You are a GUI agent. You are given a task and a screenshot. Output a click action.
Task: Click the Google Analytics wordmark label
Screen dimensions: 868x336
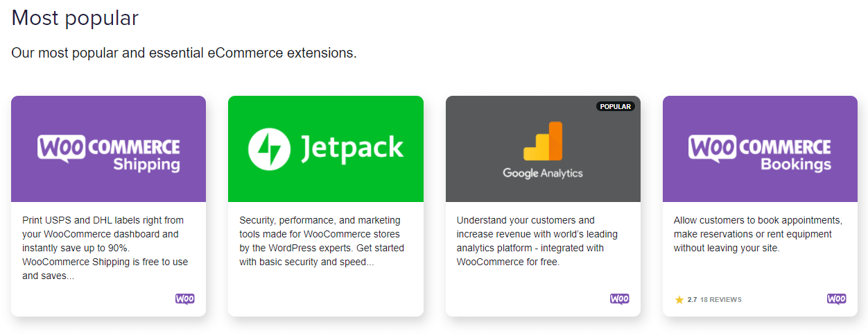pyautogui.click(x=543, y=173)
